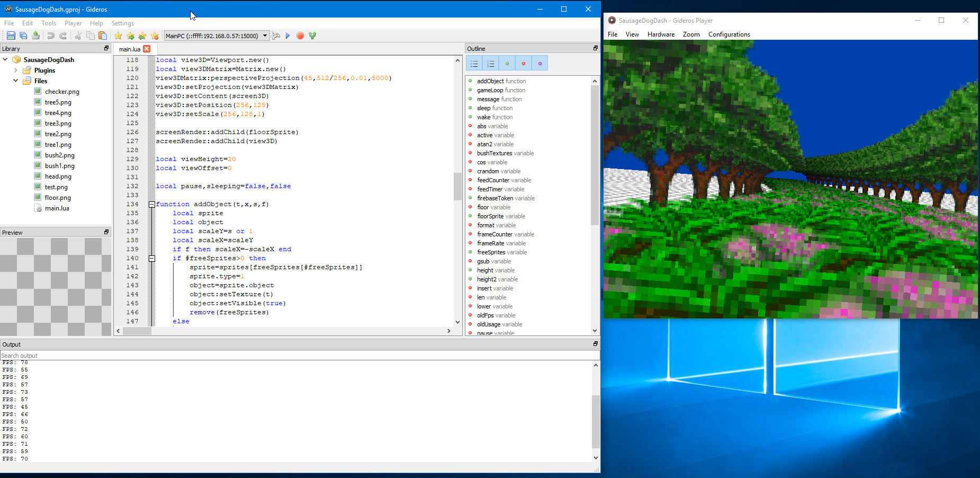Click the Undo arrow icon
The image size is (980, 478).
pos(51,36)
